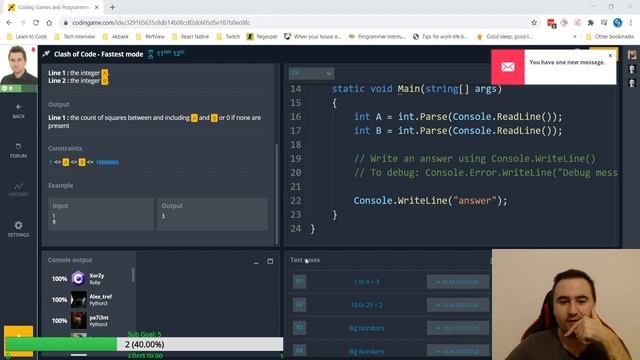Open the '1 to 9 = 3' test case
Image resolution: width=640 pixels, height=360 pixels.
coord(366,282)
